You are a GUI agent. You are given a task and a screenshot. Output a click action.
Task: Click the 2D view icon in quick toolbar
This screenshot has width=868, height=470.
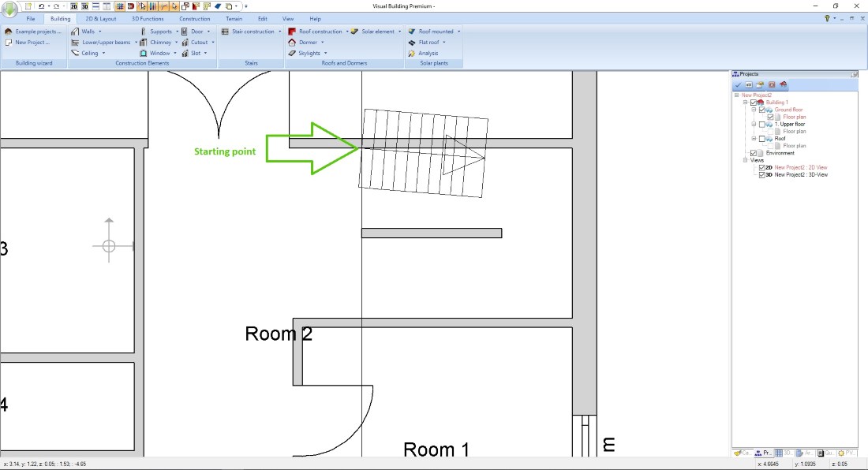(x=74, y=6)
